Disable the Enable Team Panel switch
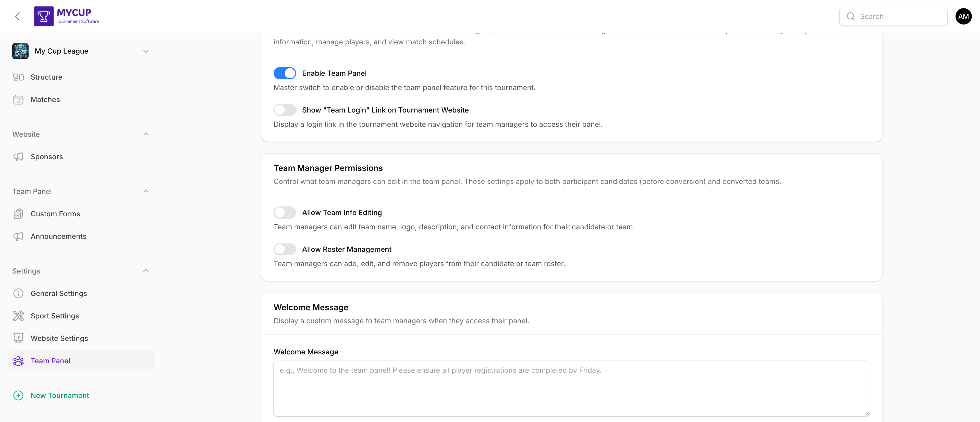 (285, 73)
